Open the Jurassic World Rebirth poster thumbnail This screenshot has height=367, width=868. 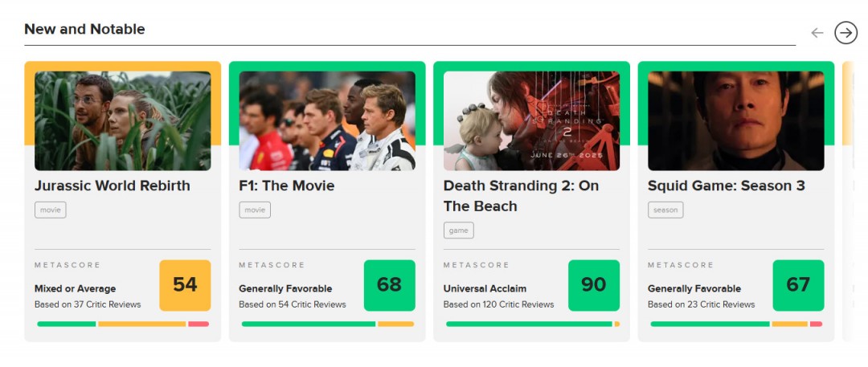[122, 120]
